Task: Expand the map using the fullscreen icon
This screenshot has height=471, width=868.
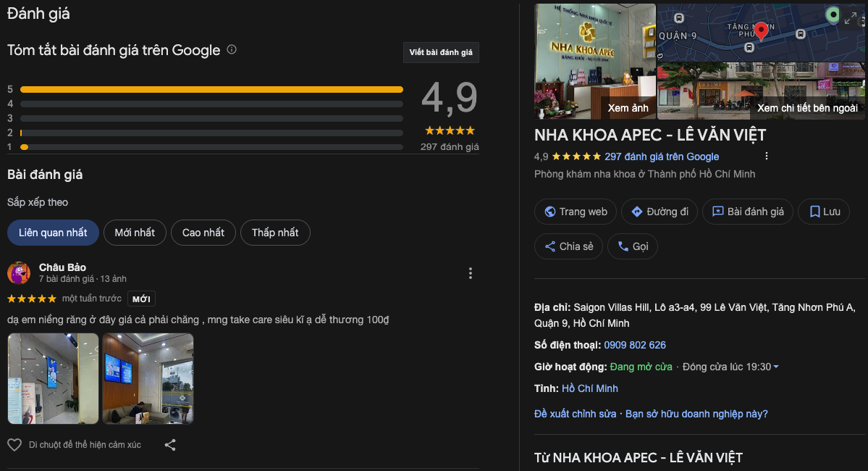Action: coord(851,19)
